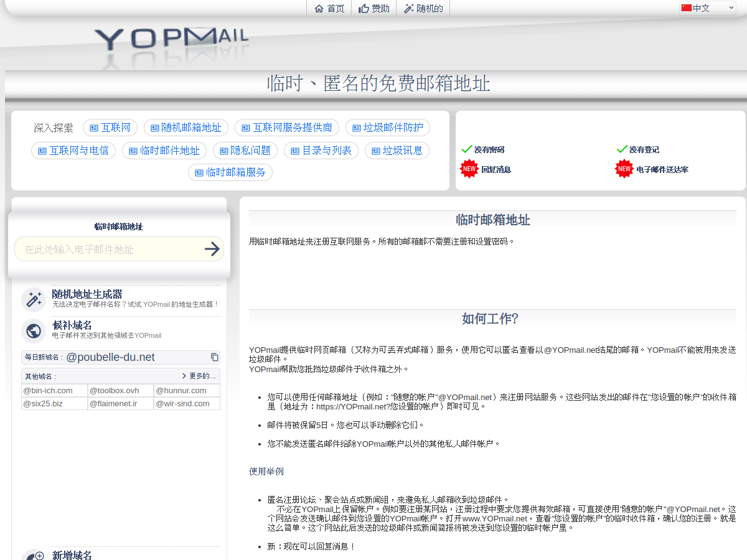The width and height of the screenshot is (747, 560).
Task: Open the 赞助 menu item
Action: [x=374, y=9]
